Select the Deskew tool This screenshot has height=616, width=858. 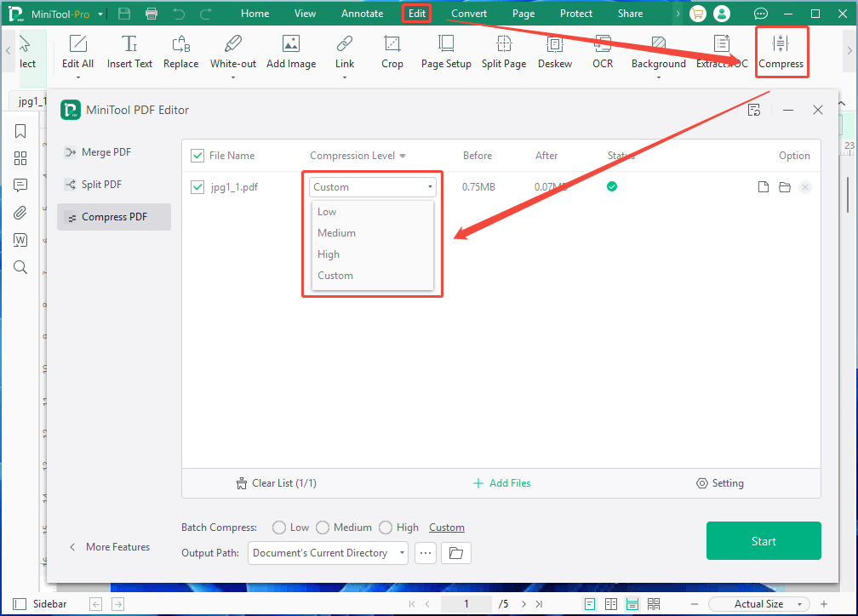(x=555, y=51)
